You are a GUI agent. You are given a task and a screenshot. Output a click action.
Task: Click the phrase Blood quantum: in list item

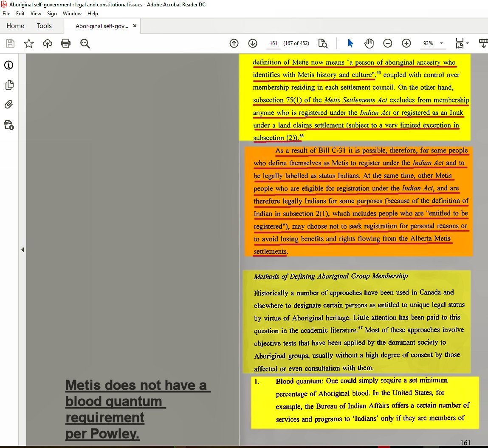point(300,381)
